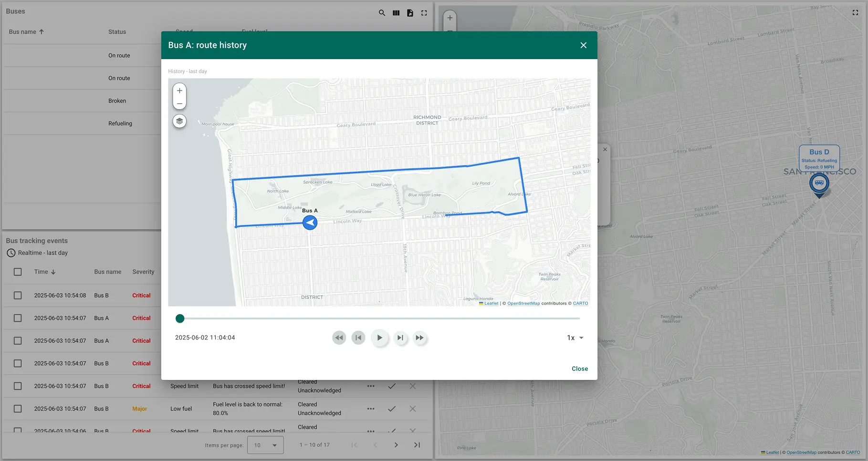The height and width of the screenshot is (461, 868).
Task: Zoom in on route history map
Action: tap(179, 91)
